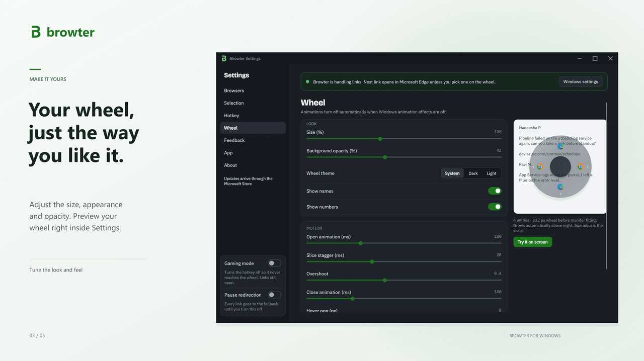The image size is (644, 361).
Task: Select the Edge icon above number 3
Action: (560, 187)
